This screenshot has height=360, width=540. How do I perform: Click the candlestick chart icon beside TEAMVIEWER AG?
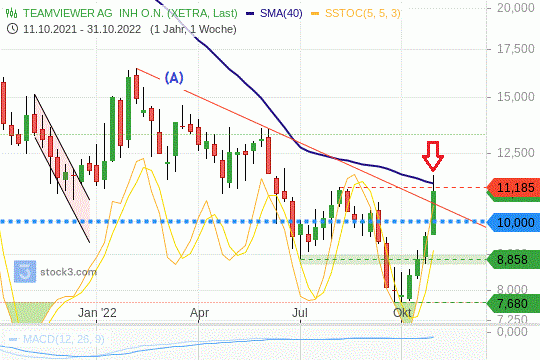[11, 13]
